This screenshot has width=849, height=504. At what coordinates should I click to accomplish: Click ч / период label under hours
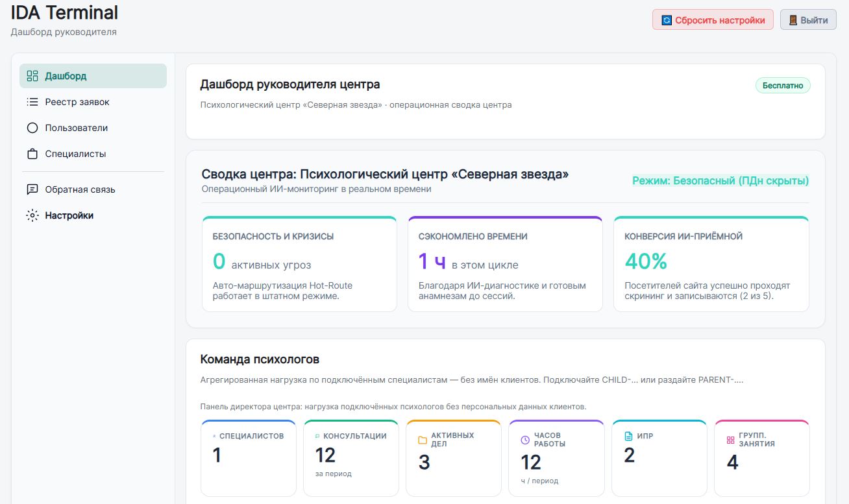pyautogui.click(x=539, y=481)
